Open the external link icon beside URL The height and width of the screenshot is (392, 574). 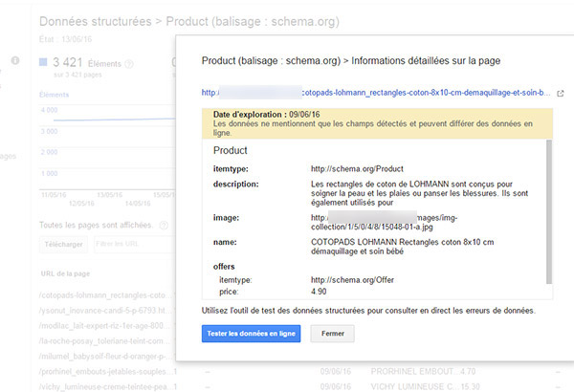(x=560, y=94)
